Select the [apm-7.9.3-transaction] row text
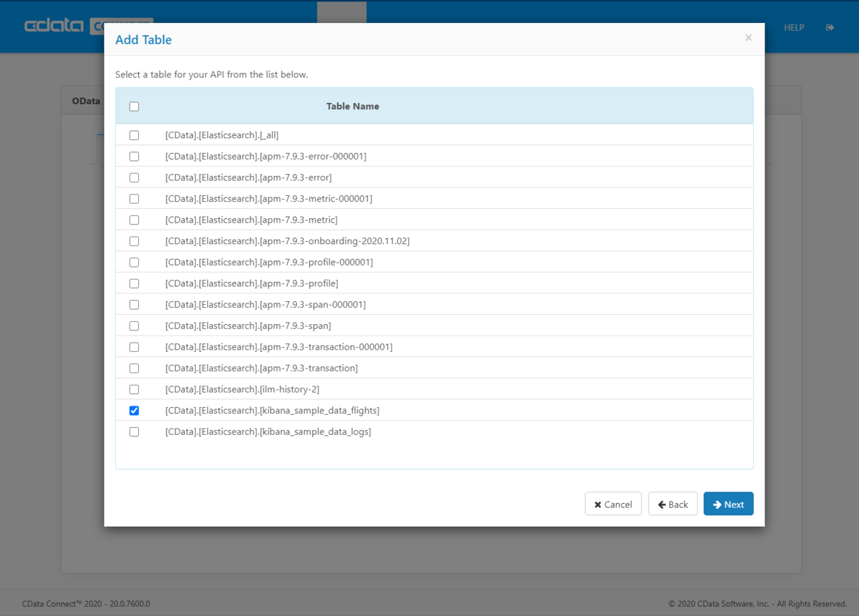 [261, 368]
